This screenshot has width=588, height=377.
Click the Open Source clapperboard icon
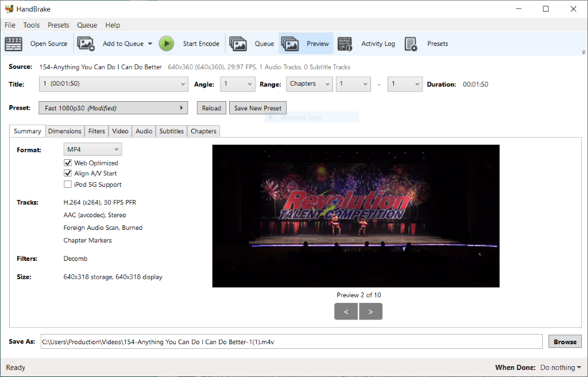click(13, 44)
